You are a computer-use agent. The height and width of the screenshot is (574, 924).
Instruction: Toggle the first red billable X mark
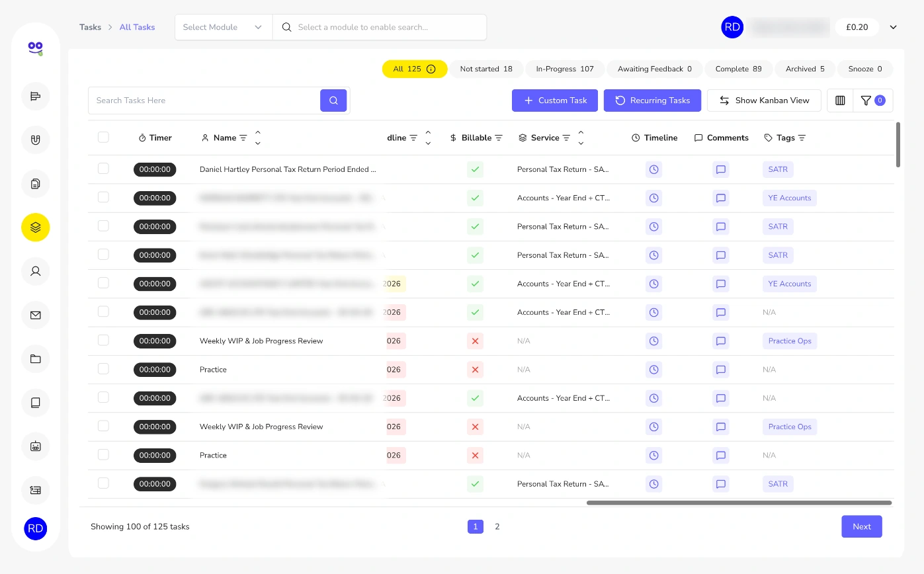tap(474, 341)
